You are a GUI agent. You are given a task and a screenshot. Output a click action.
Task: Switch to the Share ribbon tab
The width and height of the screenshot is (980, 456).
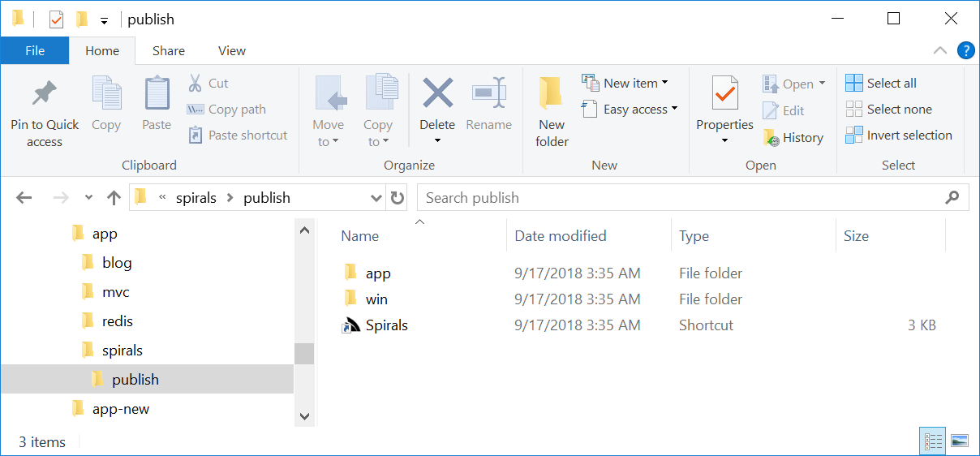click(x=169, y=50)
